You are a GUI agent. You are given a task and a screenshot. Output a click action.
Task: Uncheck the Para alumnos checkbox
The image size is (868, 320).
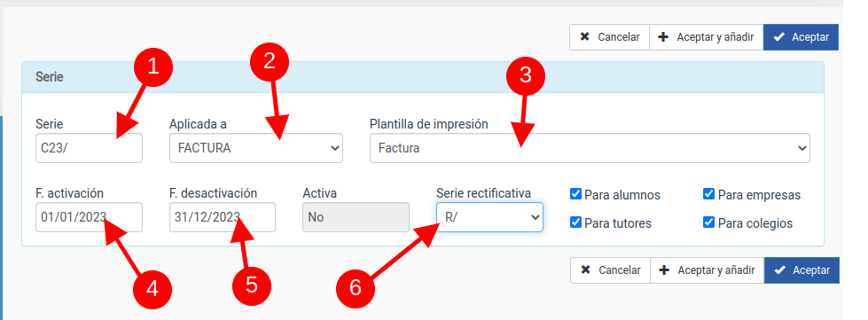click(575, 194)
